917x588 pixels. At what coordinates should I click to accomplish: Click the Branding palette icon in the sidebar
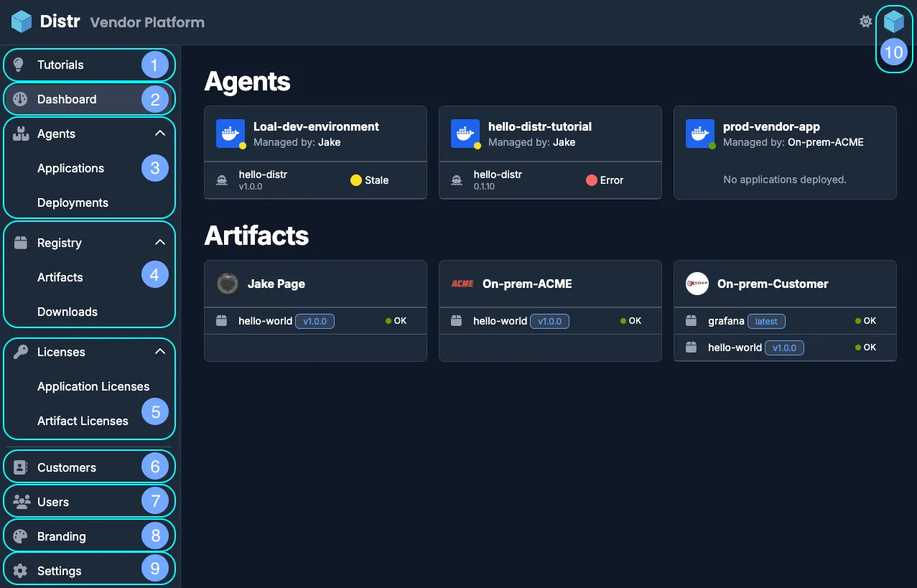[19, 535]
